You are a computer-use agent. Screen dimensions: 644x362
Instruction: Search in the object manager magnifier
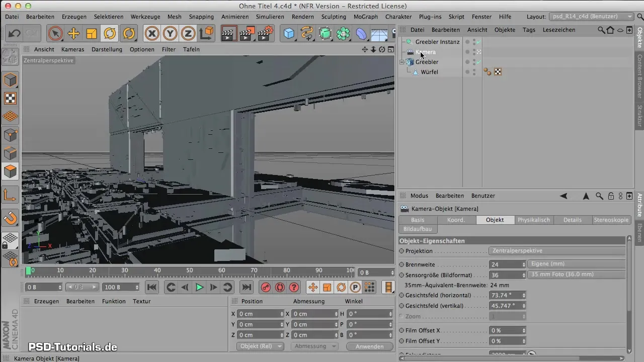click(601, 30)
